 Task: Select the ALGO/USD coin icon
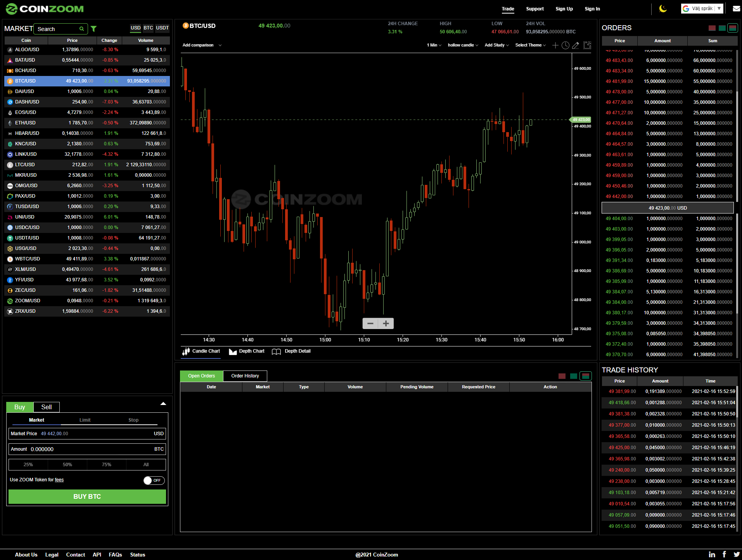coord(10,50)
